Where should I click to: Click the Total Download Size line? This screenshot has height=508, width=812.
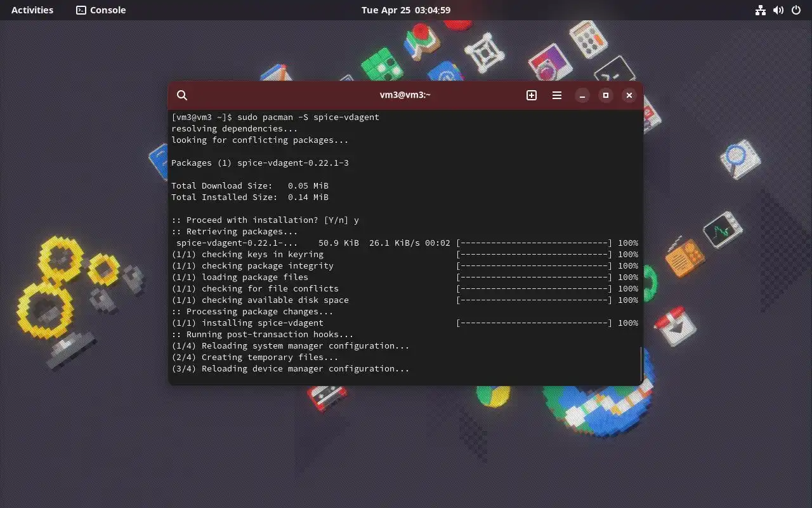pyautogui.click(x=250, y=185)
